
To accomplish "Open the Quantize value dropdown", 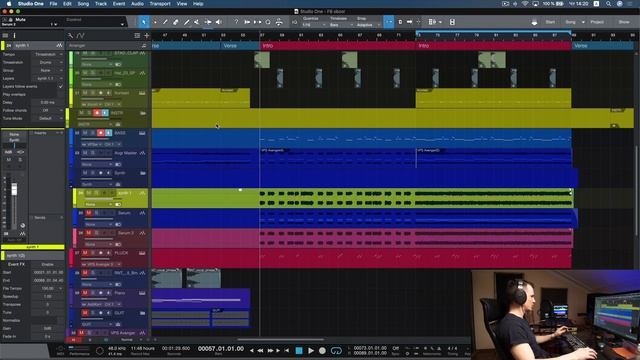I will [314, 25].
